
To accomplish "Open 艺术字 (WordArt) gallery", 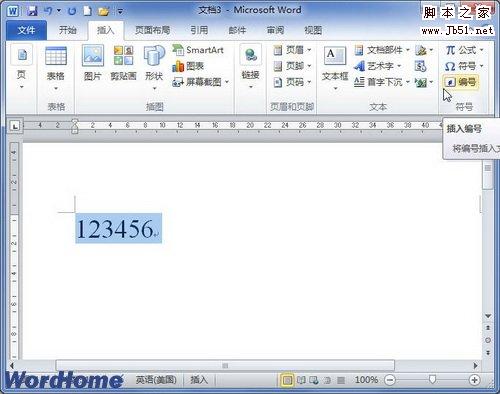I will (x=378, y=66).
